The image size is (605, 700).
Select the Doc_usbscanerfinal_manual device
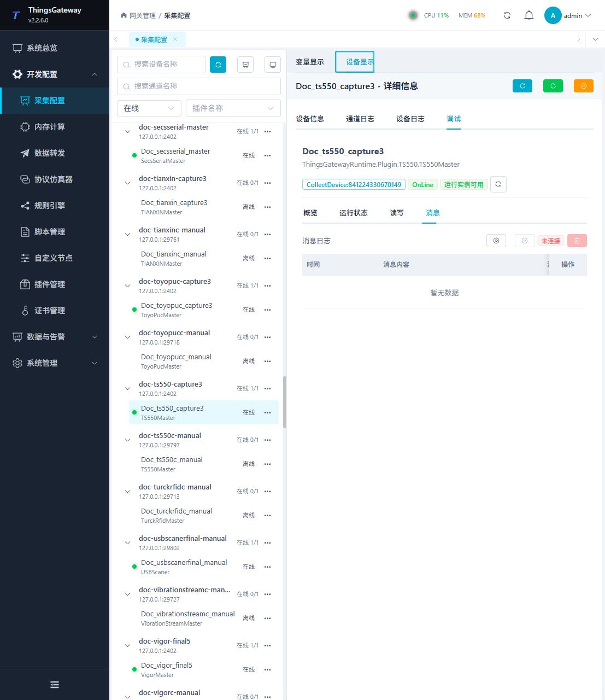pyautogui.click(x=204, y=567)
